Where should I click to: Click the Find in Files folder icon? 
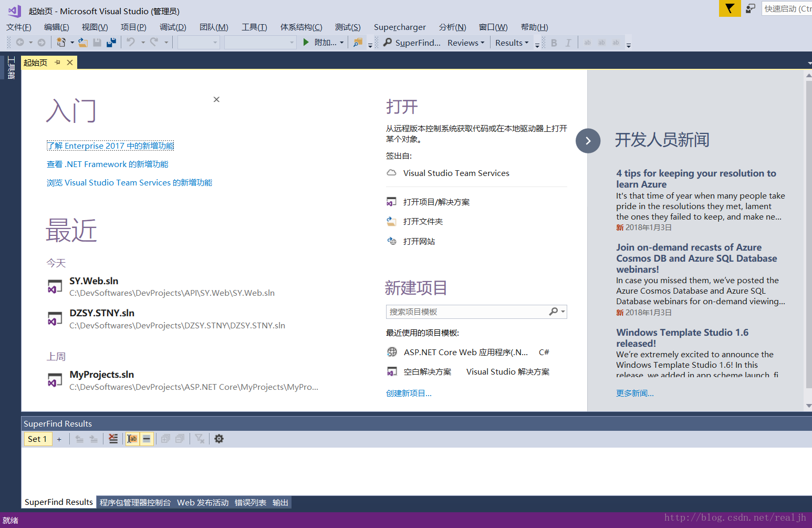click(358, 43)
